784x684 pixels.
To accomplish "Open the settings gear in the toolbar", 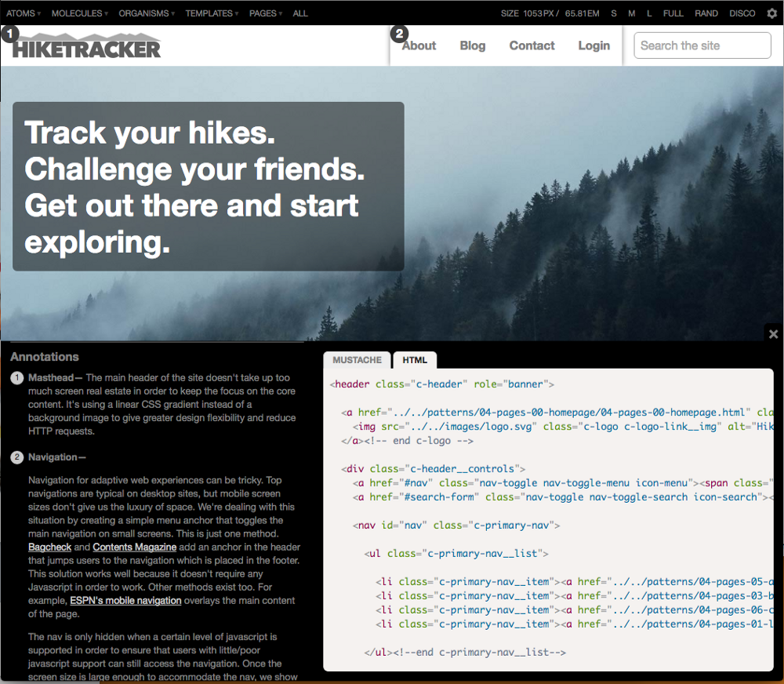I will pyautogui.click(x=772, y=13).
